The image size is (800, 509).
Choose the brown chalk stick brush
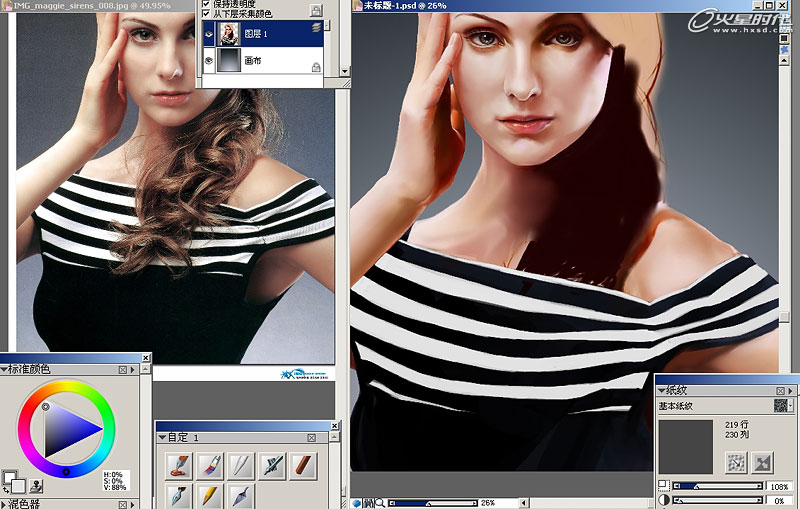pos(303,466)
